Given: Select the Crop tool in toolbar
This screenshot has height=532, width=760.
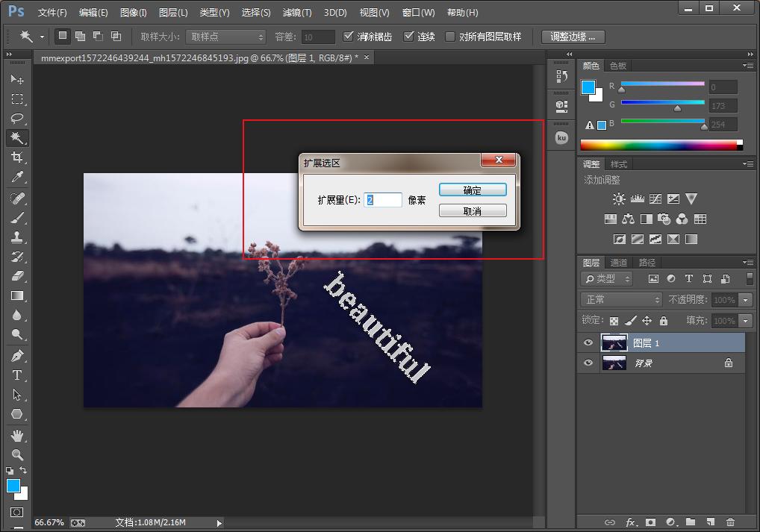Looking at the screenshot, I should tap(17, 157).
